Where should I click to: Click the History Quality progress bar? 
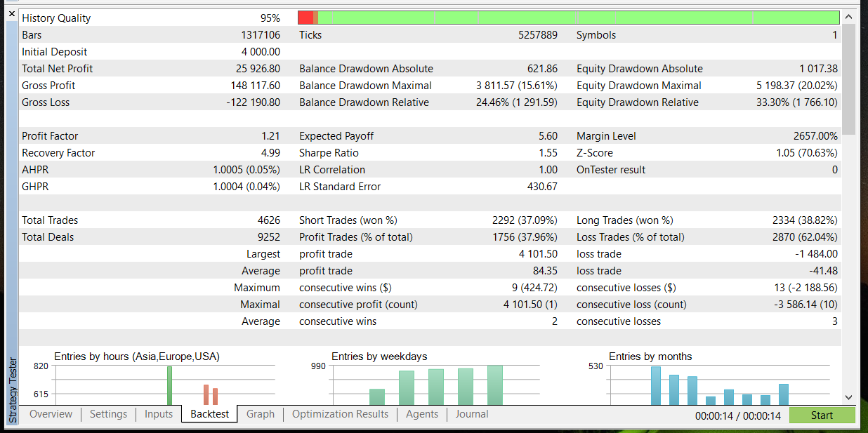569,15
